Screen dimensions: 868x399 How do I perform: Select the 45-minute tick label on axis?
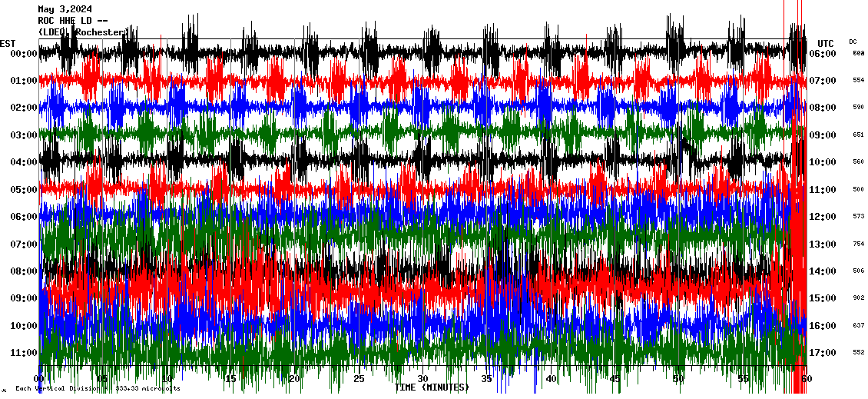(615, 379)
